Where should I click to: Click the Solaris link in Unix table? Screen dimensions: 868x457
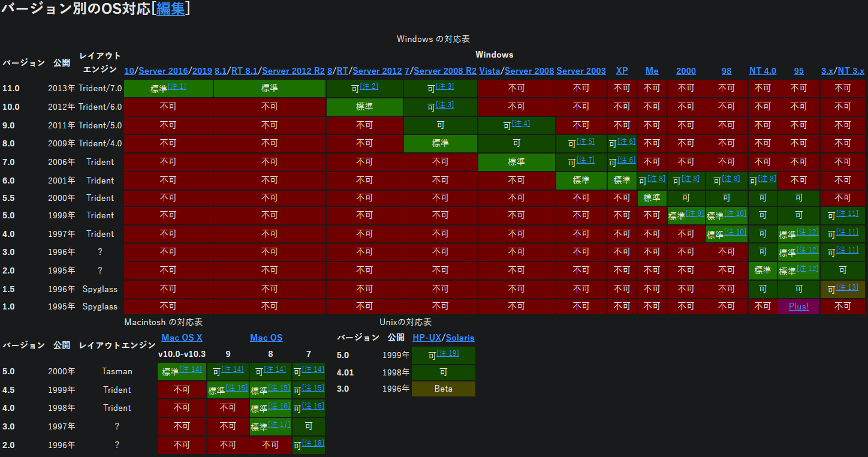coord(460,338)
